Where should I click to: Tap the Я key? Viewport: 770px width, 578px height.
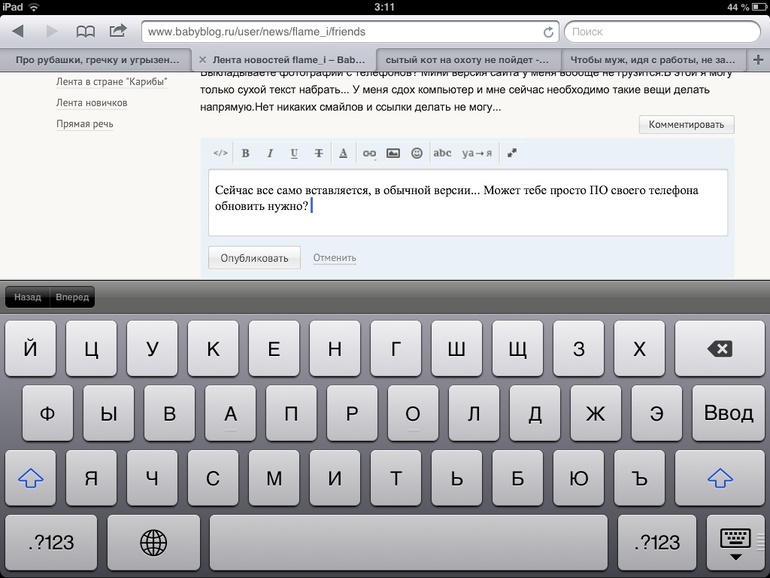click(91, 478)
